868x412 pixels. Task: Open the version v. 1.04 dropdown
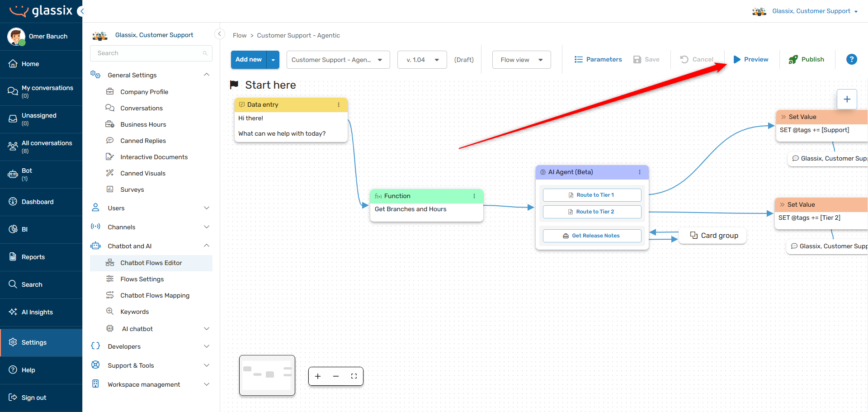(422, 60)
